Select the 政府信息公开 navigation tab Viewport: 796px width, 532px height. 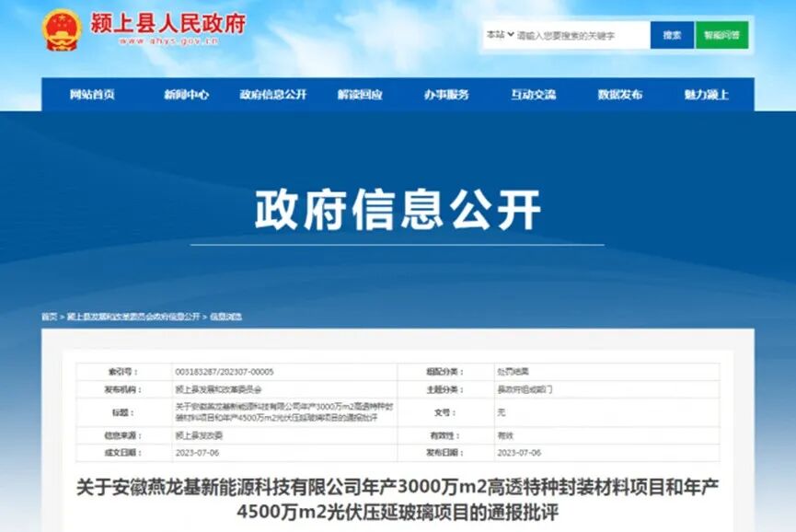pos(273,95)
